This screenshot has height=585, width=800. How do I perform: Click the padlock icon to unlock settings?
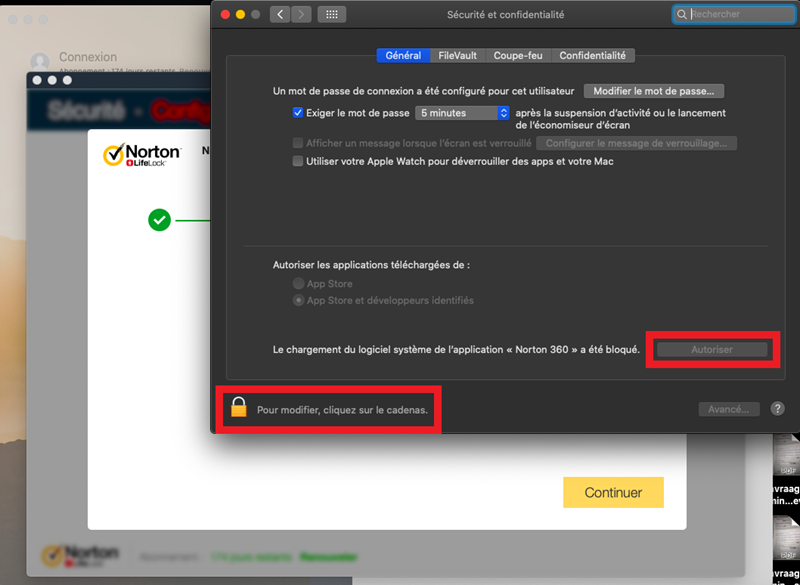tap(239, 408)
